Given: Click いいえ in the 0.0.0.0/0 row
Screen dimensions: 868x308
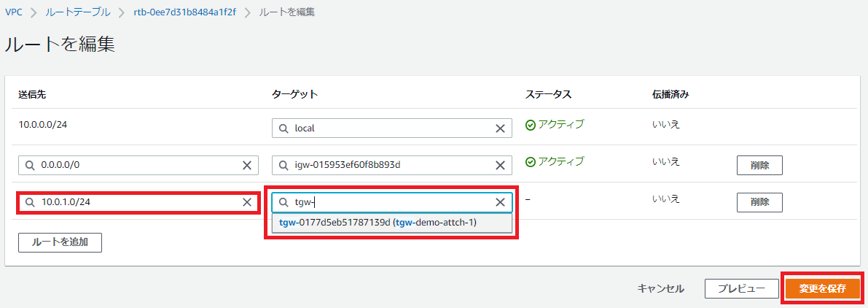Looking at the screenshot, I should [666, 161].
